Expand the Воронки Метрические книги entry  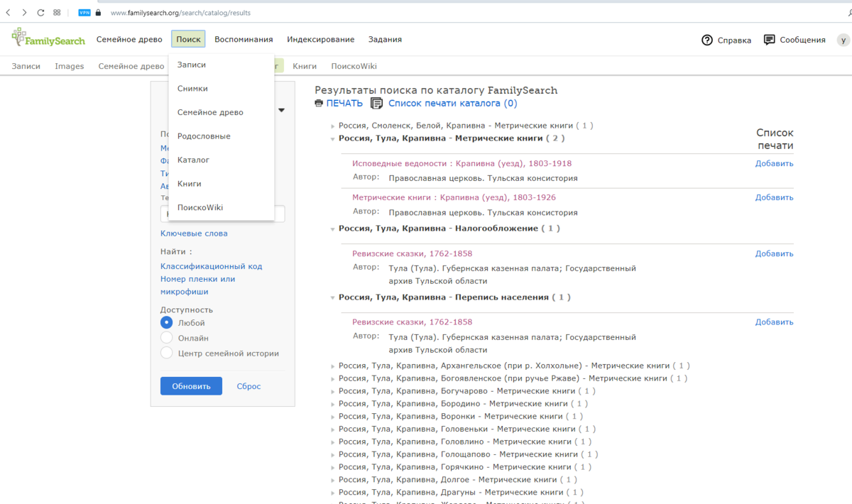[x=333, y=417]
